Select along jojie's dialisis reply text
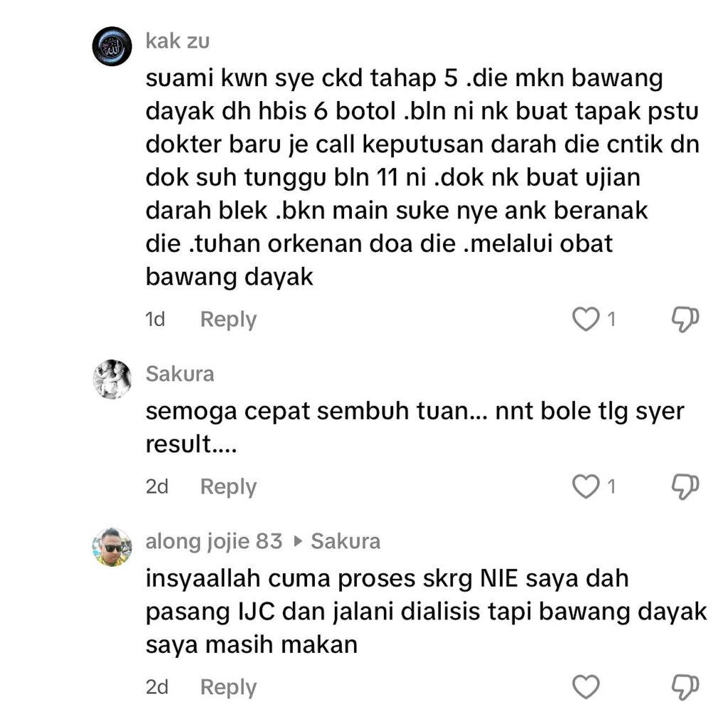728x702 pixels. pyautogui.click(x=427, y=612)
